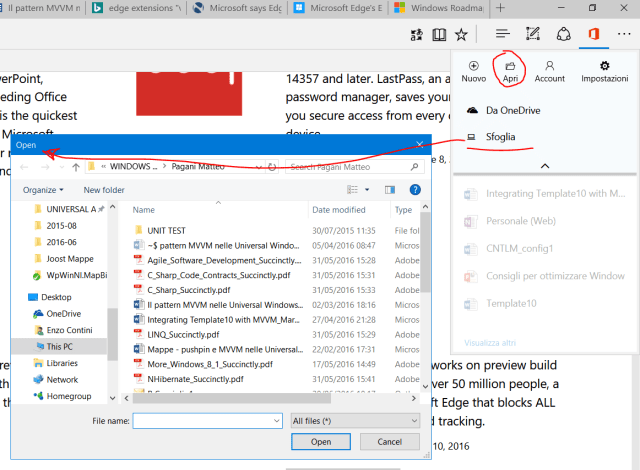Sort by the Name column header
This screenshot has width=640, height=470.
pos(144,210)
